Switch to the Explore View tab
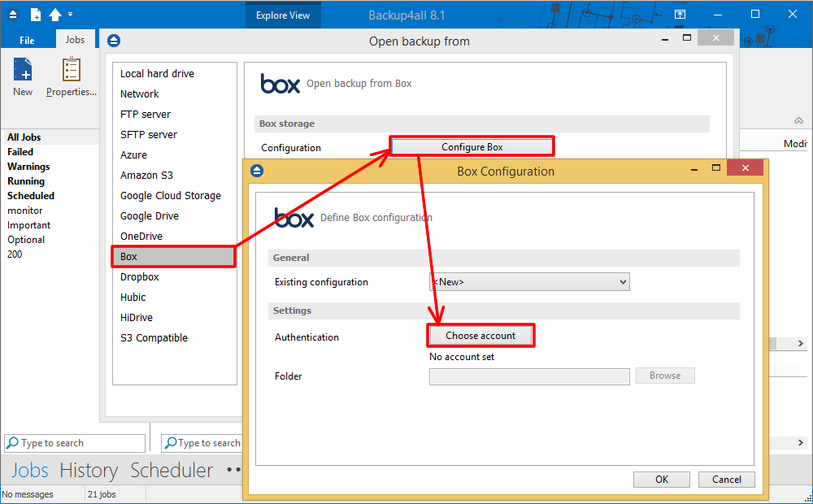The height and width of the screenshot is (504, 813). pyautogui.click(x=282, y=15)
